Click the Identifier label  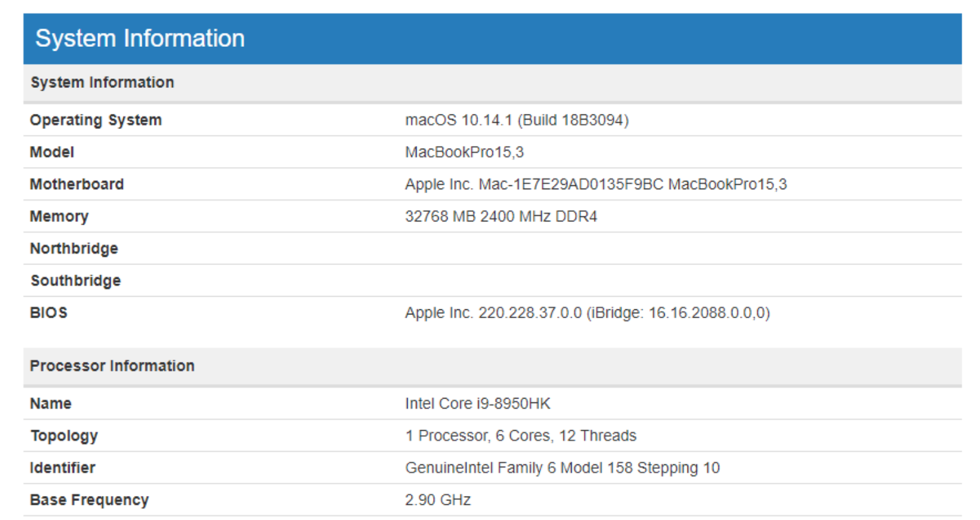pyautogui.click(x=62, y=468)
